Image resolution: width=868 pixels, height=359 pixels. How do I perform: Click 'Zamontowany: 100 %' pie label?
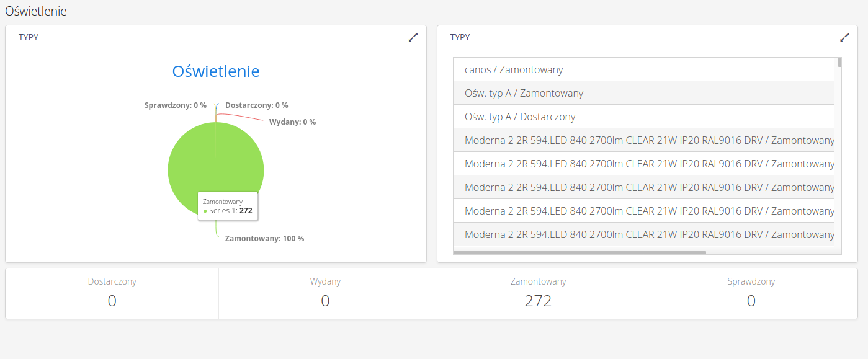(264, 239)
